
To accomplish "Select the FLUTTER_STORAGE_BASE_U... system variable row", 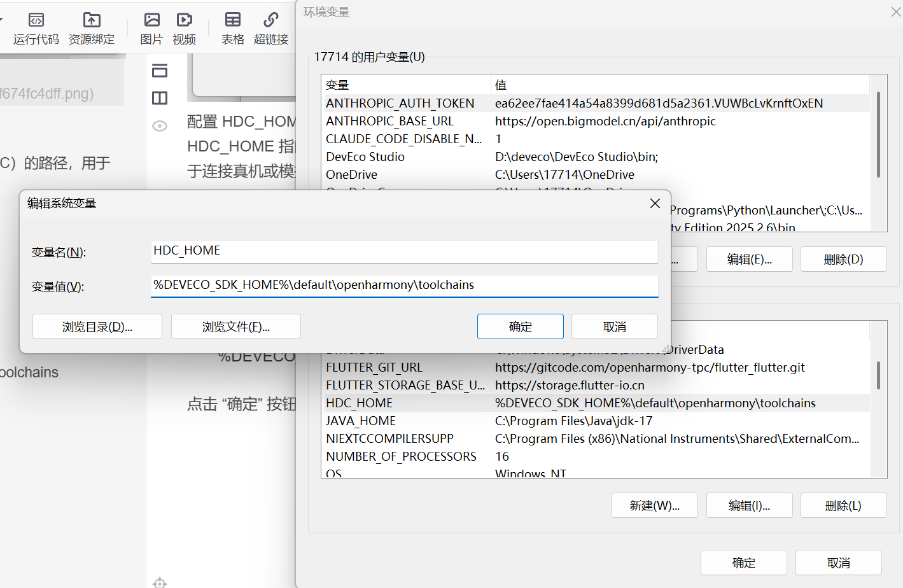I will tap(596, 385).
